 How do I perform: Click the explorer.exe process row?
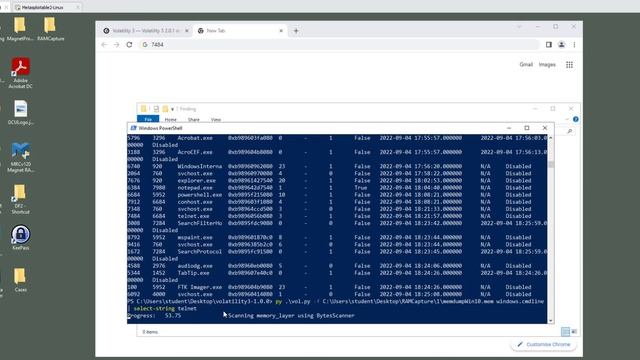click(337, 180)
